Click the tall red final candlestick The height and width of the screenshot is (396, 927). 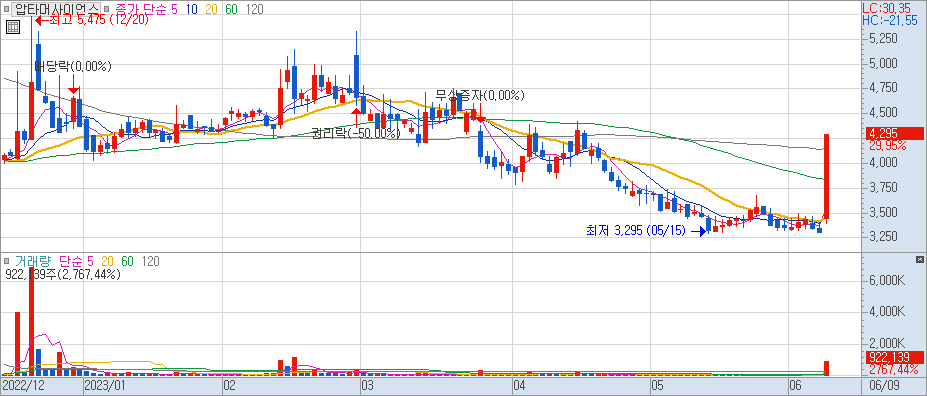point(826,176)
